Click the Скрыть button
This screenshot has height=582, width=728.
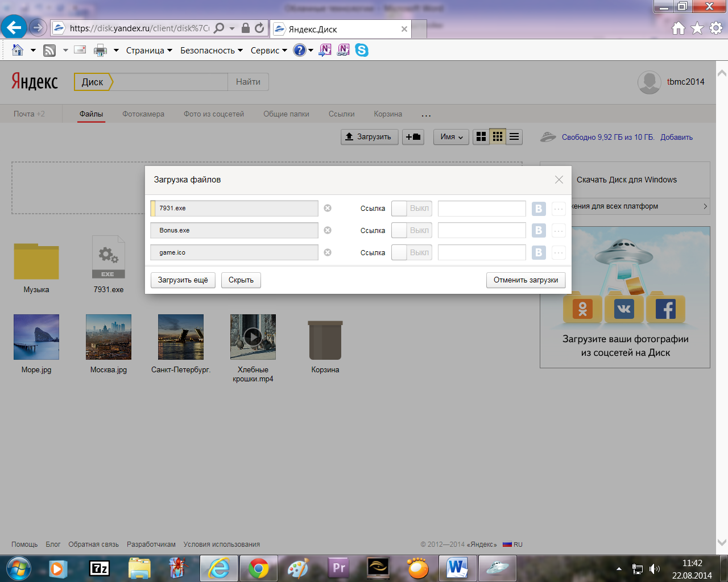(241, 280)
